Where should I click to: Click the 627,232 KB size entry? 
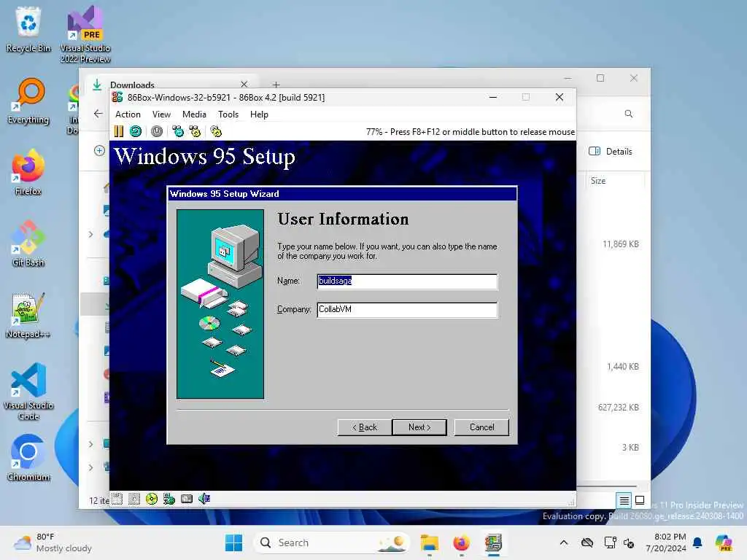[618, 408]
